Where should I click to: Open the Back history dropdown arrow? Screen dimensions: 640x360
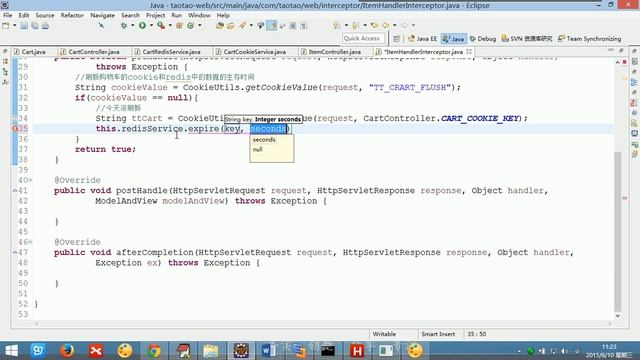(394, 25)
